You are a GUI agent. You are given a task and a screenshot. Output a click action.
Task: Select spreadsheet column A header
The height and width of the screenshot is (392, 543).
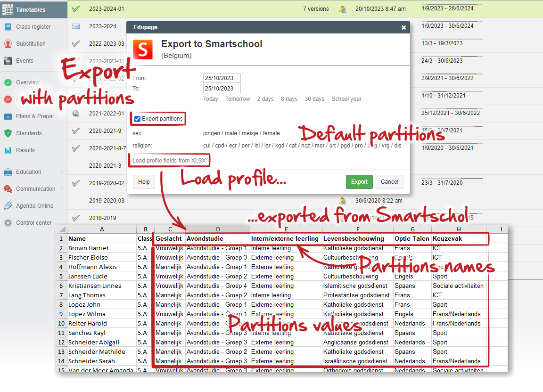click(102, 229)
